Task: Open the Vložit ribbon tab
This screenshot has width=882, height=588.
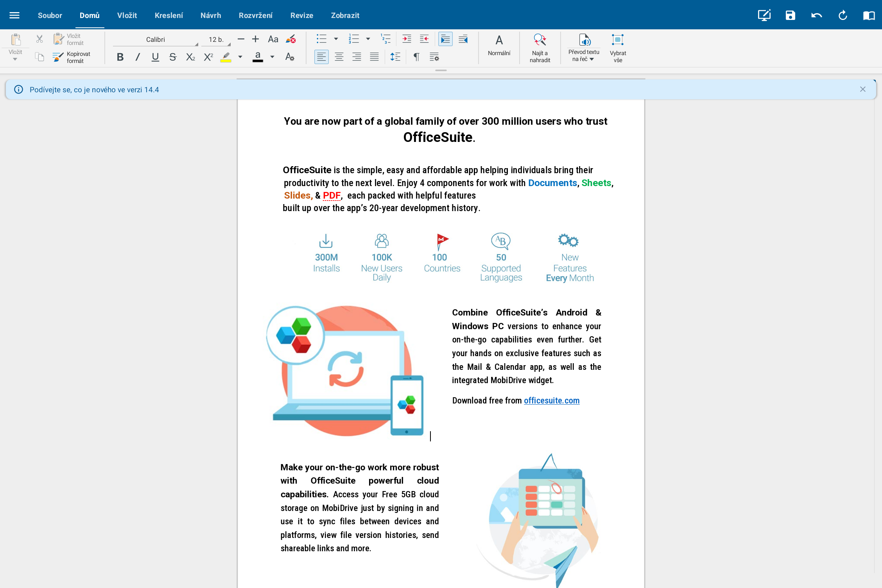Action: tap(127, 15)
